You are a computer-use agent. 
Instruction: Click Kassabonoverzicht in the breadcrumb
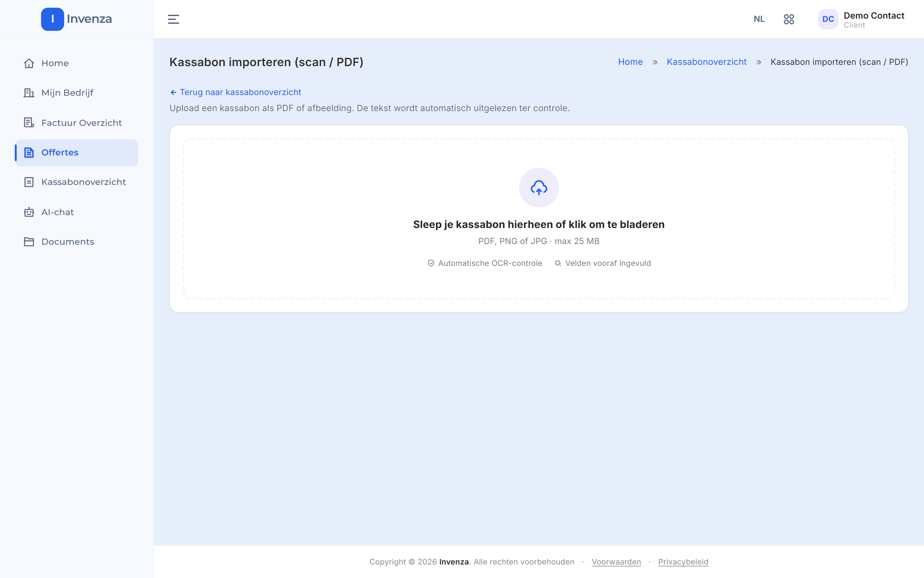pyautogui.click(x=706, y=62)
